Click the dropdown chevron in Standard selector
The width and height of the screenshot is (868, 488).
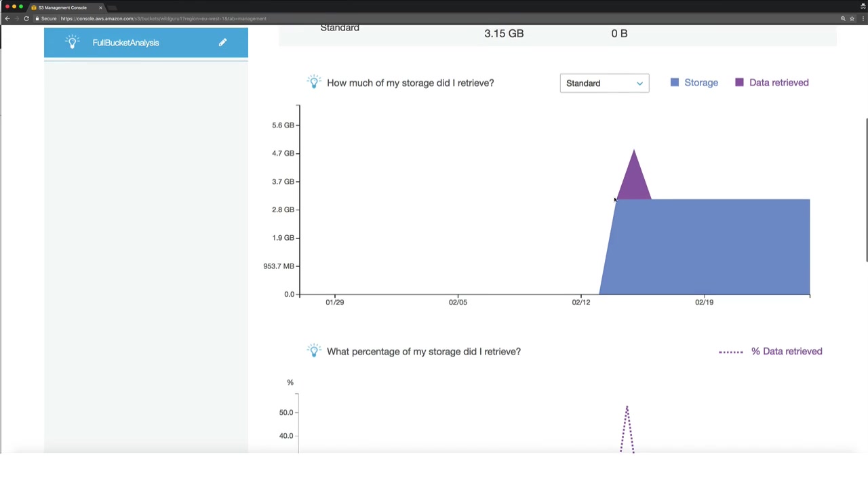tap(639, 83)
